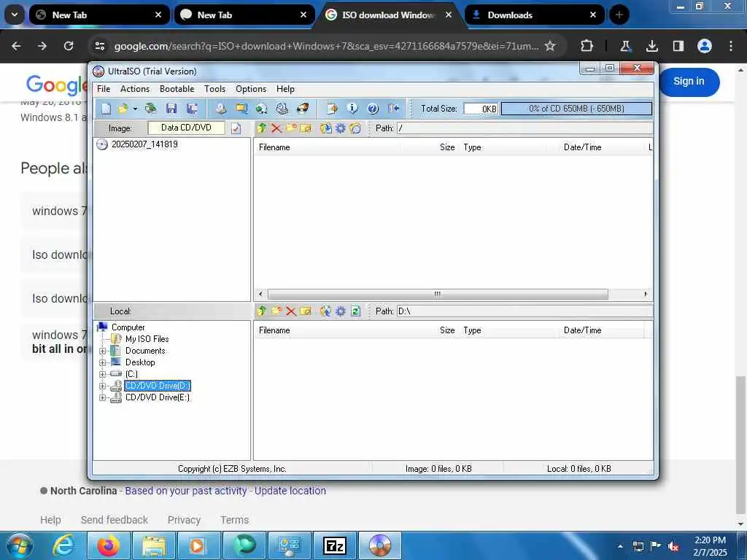Open the Help menu in UltraISO
Image resolution: width=747 pixels, height=560 pixels.
[285, 89]
